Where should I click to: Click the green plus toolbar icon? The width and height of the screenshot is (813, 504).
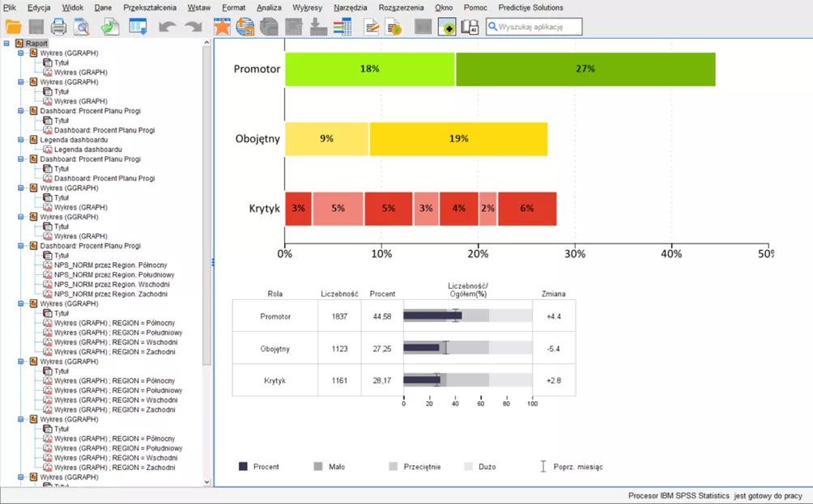pyautogui.click(x=446, y=28)
